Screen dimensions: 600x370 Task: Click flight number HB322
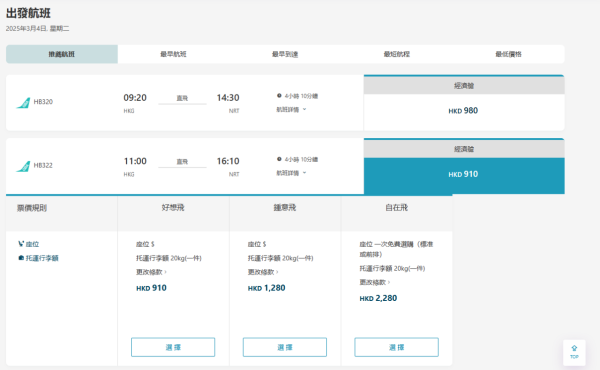click(43, 165)
